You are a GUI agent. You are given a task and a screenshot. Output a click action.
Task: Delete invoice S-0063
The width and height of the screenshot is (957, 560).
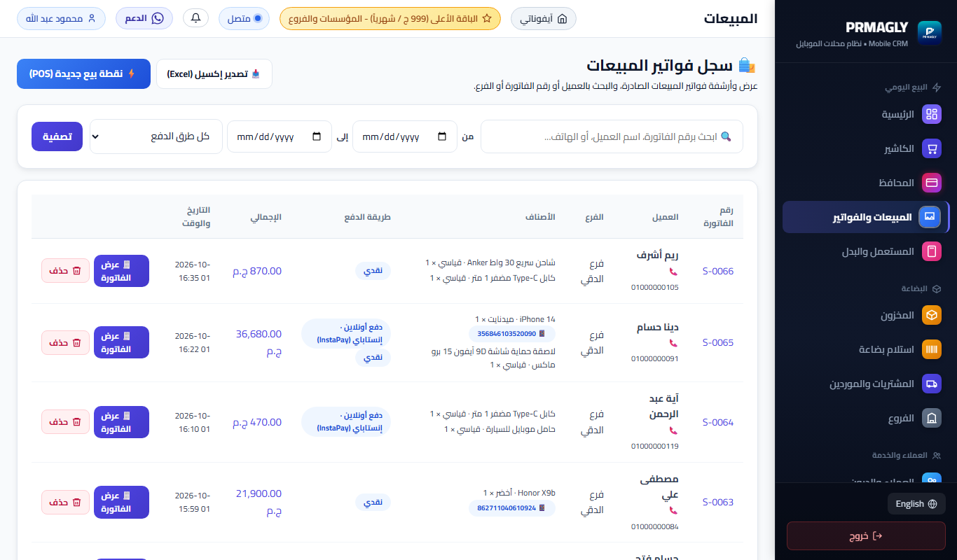[x=65, y=502]
